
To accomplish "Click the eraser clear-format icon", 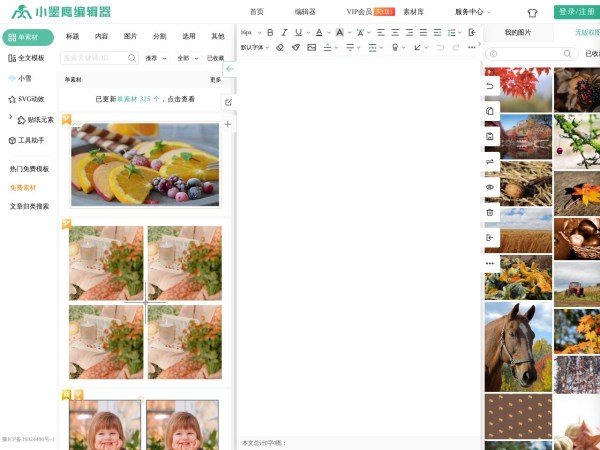I will click(280, 47).
